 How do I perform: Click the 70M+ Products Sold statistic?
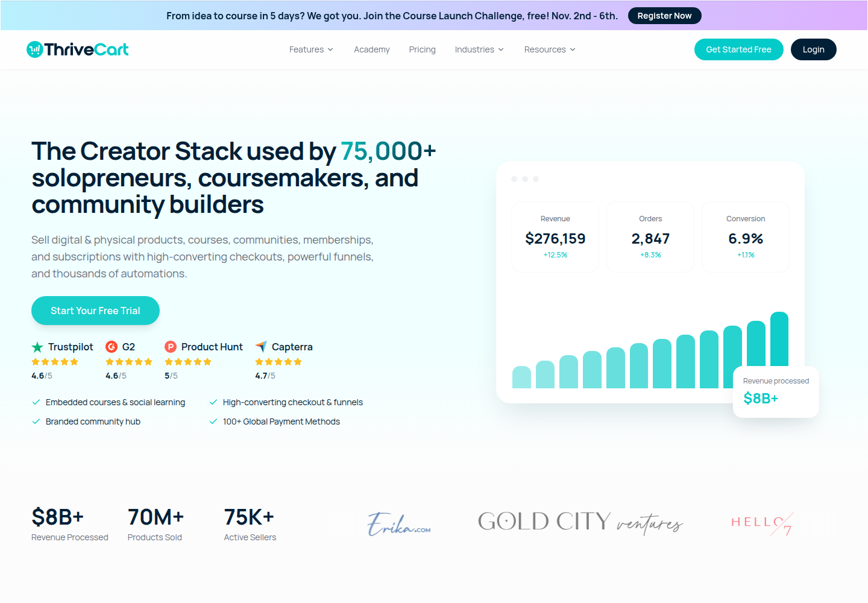tap(156, 525)
